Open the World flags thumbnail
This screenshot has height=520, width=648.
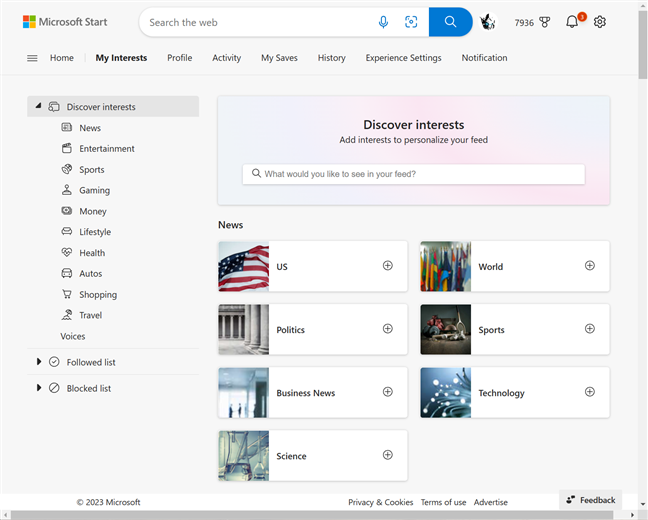(x=446, y=266)
